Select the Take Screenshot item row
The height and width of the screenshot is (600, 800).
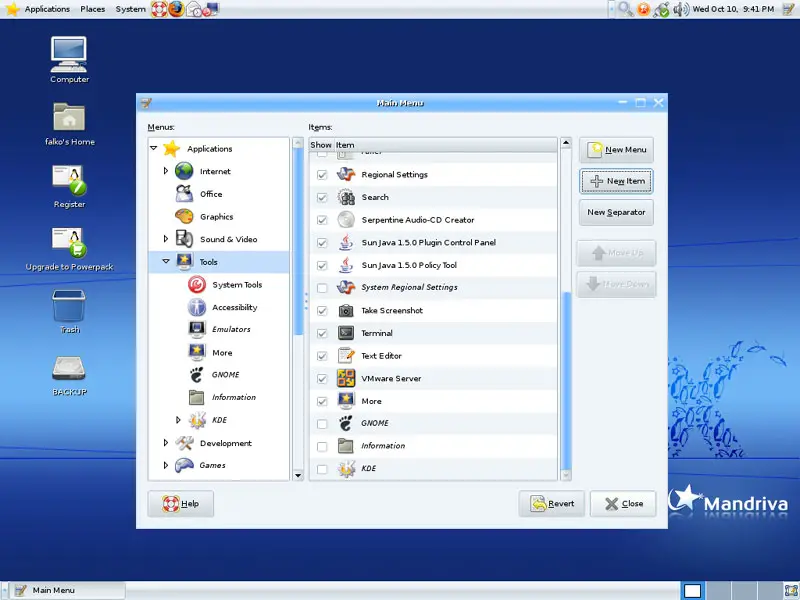(433, 311)
